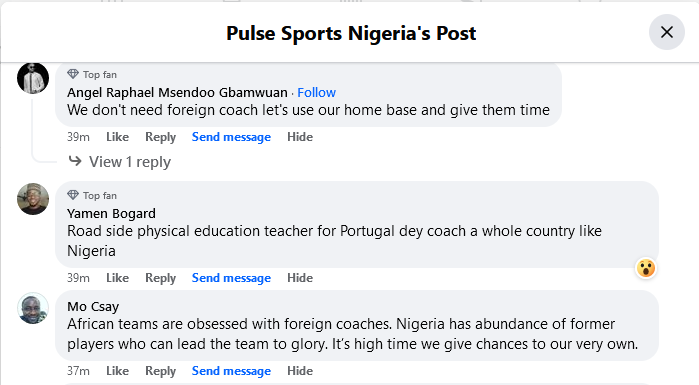Click Top fan diamond badge on Yamen's comment
The image size is (699, 385).
[73, 195]
